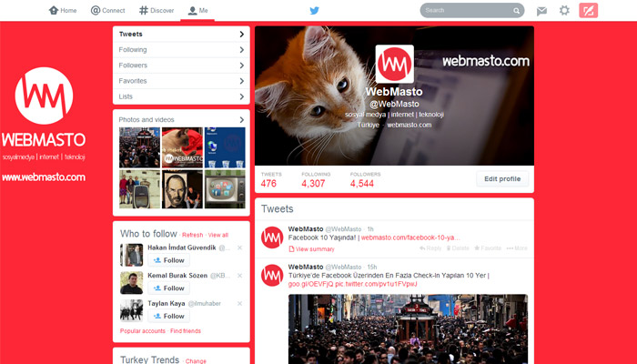Go to the Home tab
Viewport: 637px width, 364px height.
pos(63,11)
